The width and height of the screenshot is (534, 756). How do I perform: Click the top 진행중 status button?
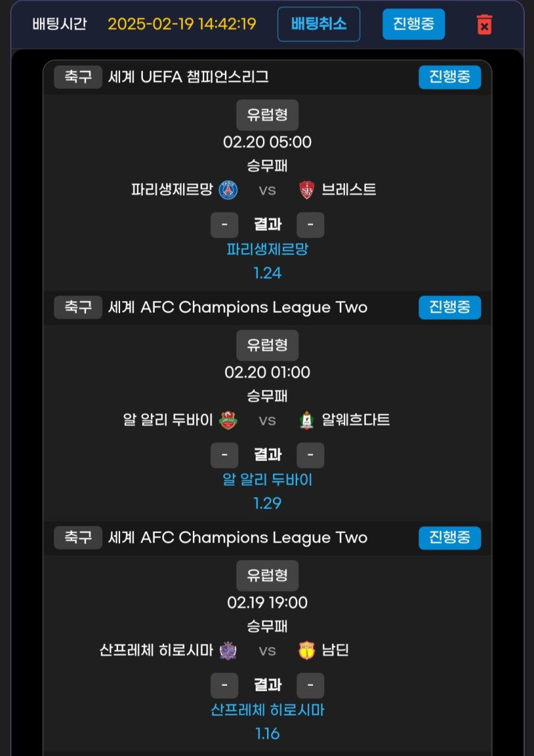(414, 24)
